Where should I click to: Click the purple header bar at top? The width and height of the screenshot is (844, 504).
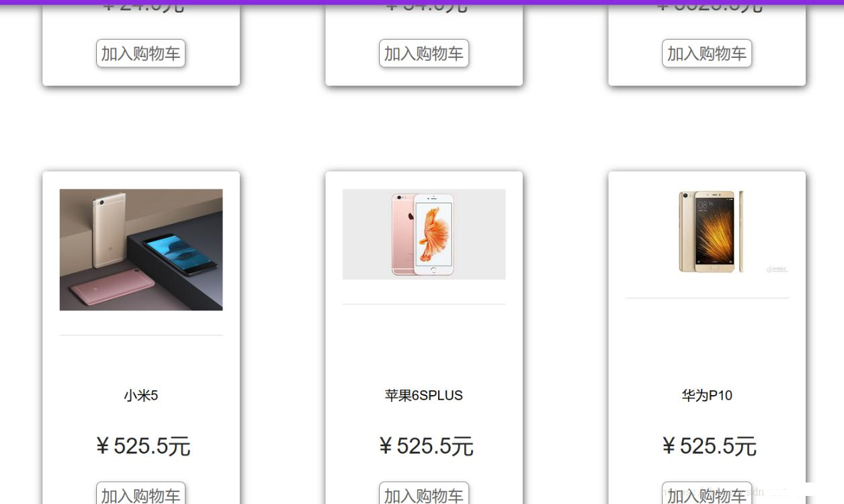pos(422,2)
